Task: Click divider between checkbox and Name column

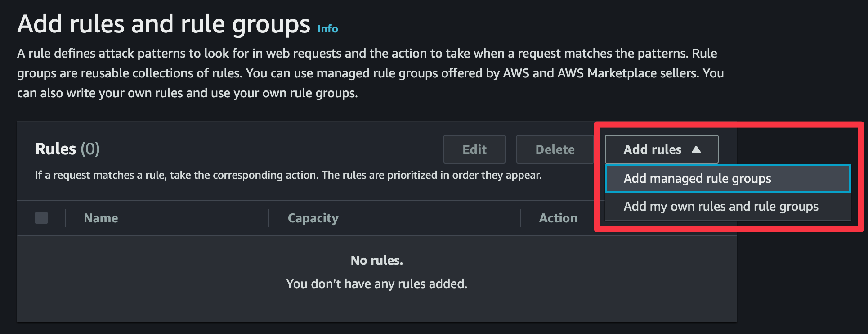Action: click(x=65, y=218)
